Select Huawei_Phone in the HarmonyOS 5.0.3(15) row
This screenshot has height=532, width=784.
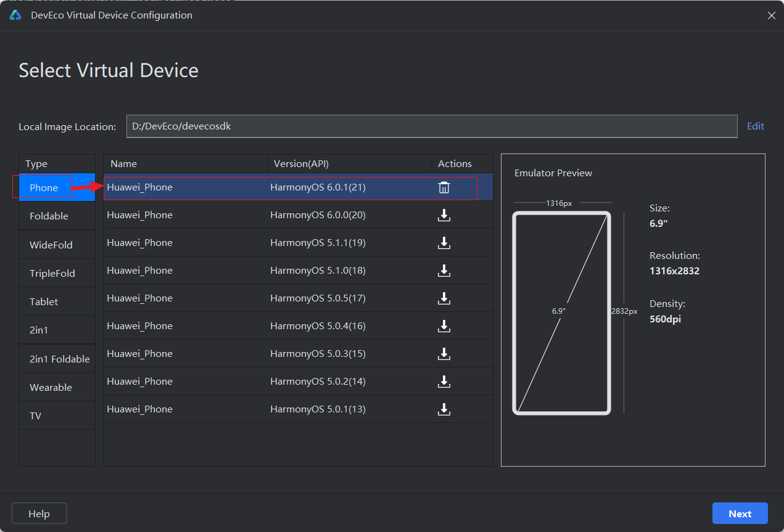coord(139,354)
